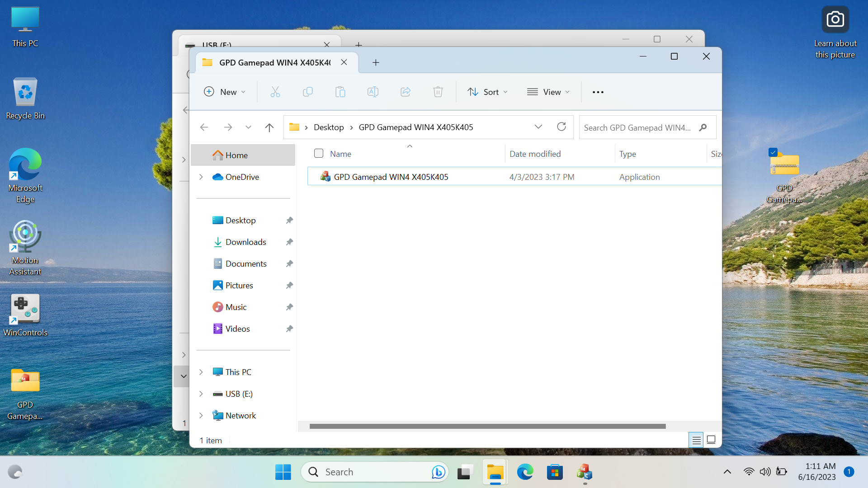Viewport: 868px width, 488px height.
Task: Refresh the current folder view
Action: click(561, 127)
